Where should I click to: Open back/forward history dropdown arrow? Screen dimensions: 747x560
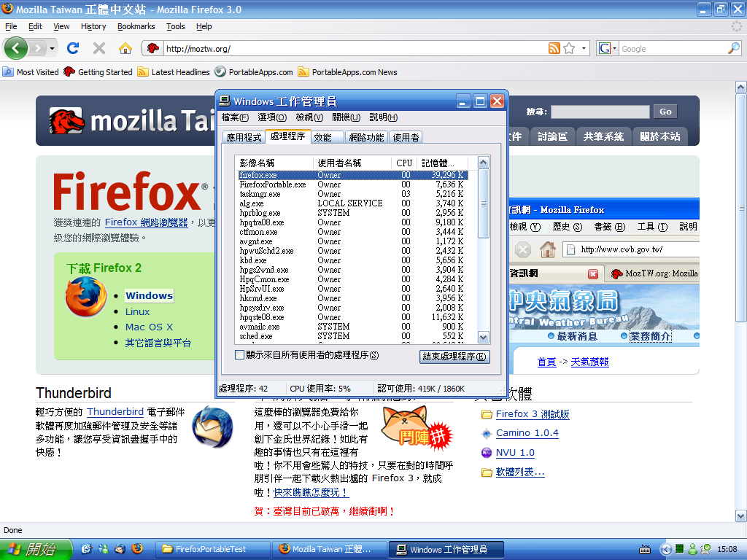click(52, 48)
